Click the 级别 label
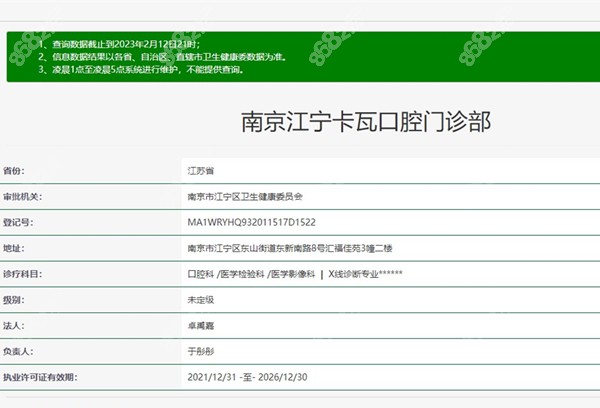The width and height of the screenshot is (600, 408). [x=14, y=300]
